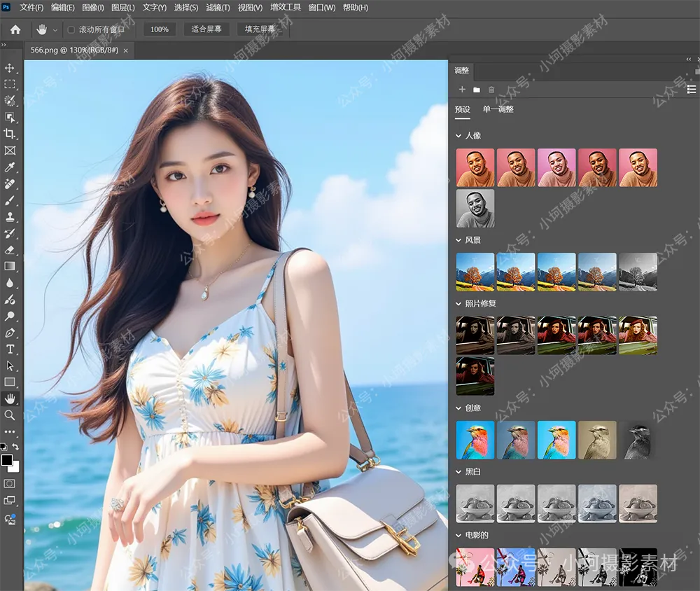Collapse the 照片修复 presets group

[x=458, y=304]
